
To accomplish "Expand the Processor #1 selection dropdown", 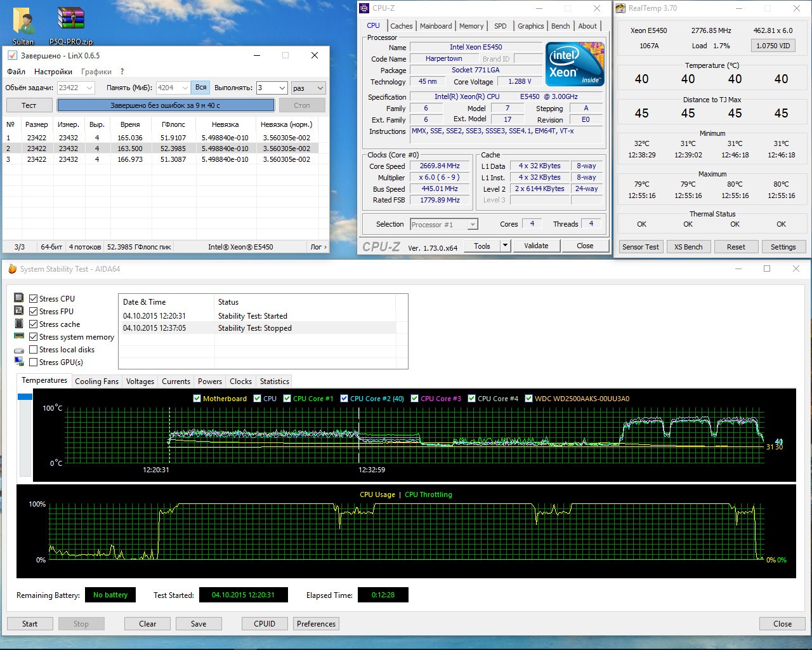I will click(x=472, y=225).
